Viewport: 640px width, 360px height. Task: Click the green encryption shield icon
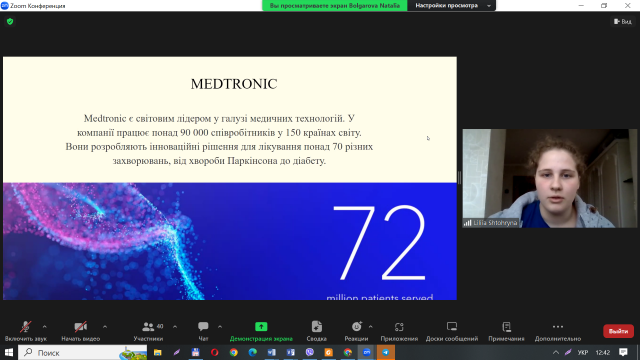(x=10, y=21)
